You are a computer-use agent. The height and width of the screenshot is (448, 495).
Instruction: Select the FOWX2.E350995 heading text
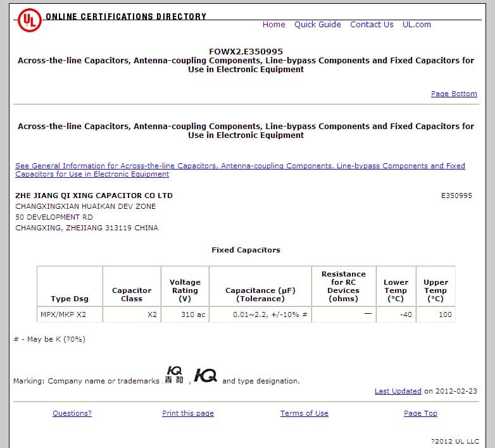pos(246,51)
